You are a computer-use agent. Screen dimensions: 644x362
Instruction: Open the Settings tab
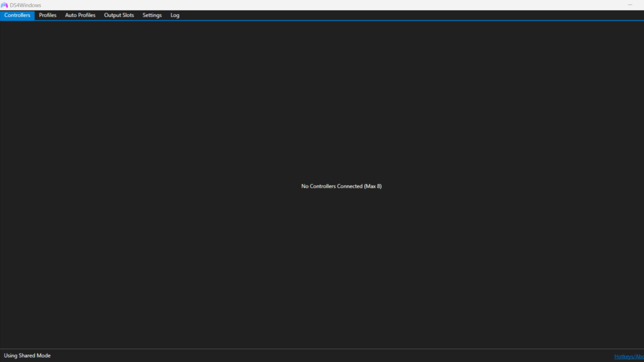(x=152, y=15)
